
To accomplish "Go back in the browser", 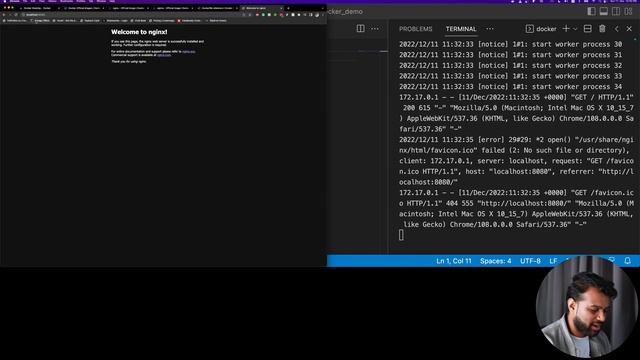I will click(x=4, y=15).
